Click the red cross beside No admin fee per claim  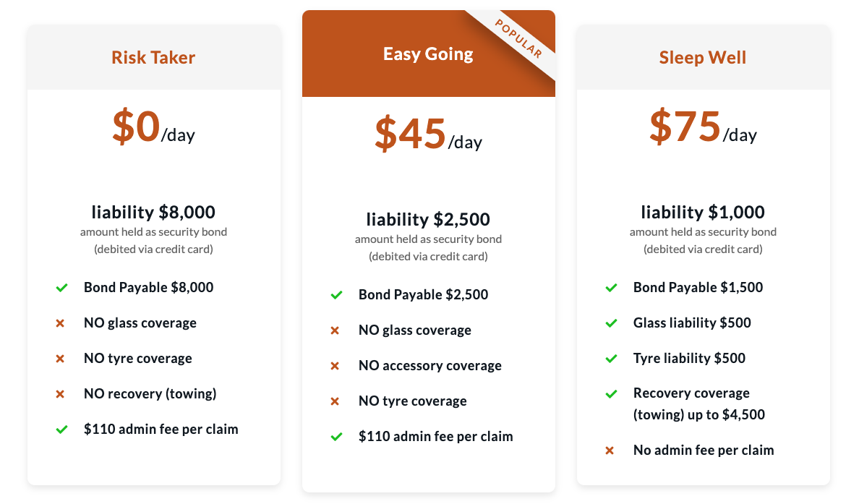[610, 451]
